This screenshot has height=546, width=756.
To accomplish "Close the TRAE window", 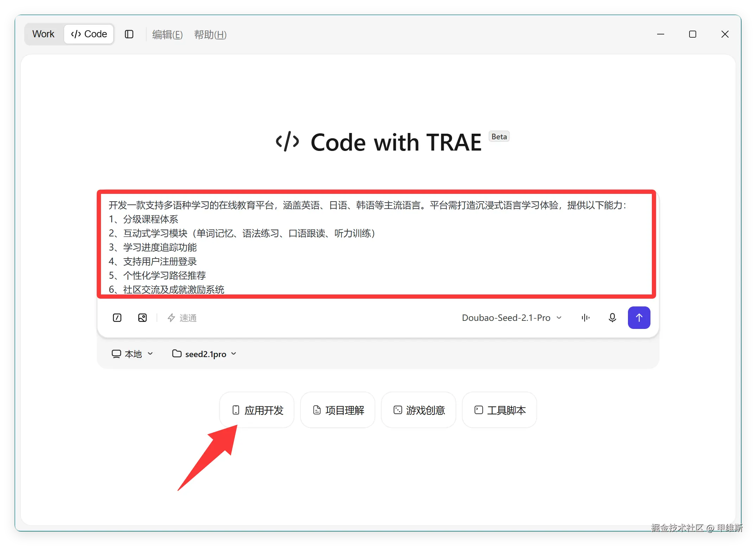I will (x=725, y=34).
